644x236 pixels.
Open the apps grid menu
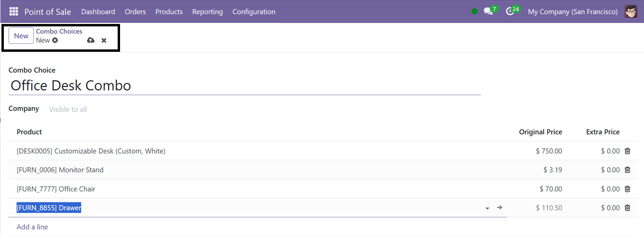click(13, 12)
